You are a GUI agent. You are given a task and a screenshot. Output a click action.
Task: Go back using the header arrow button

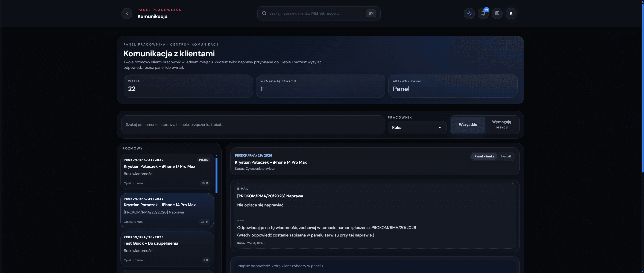[127, 14]
